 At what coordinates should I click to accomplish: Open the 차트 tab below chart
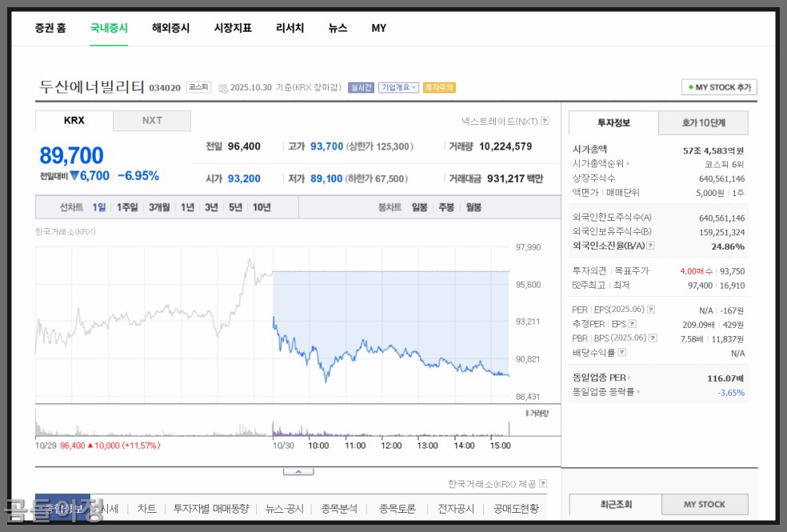(x=146, y=509)
